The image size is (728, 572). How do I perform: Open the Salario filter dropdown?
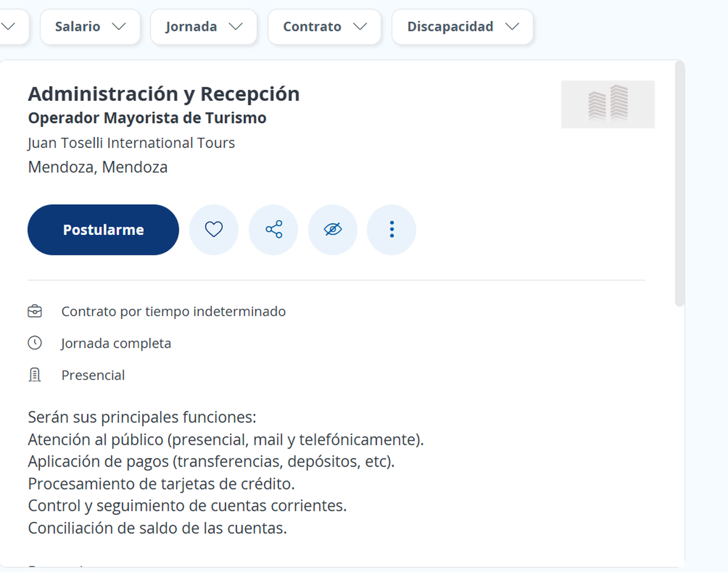(x=90, y=27)
